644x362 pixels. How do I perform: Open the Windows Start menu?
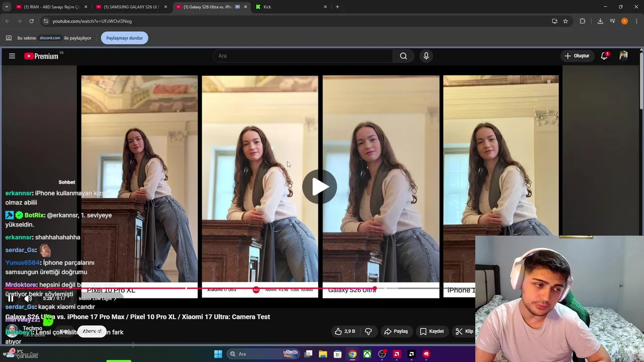[x=218, y=354]
